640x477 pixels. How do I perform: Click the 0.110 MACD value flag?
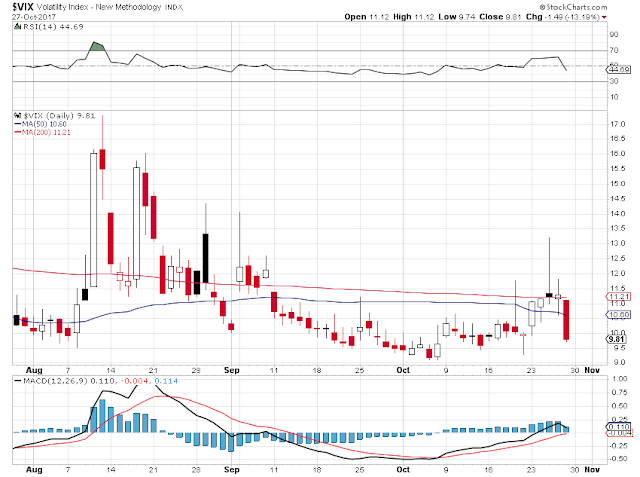[618, 426]
